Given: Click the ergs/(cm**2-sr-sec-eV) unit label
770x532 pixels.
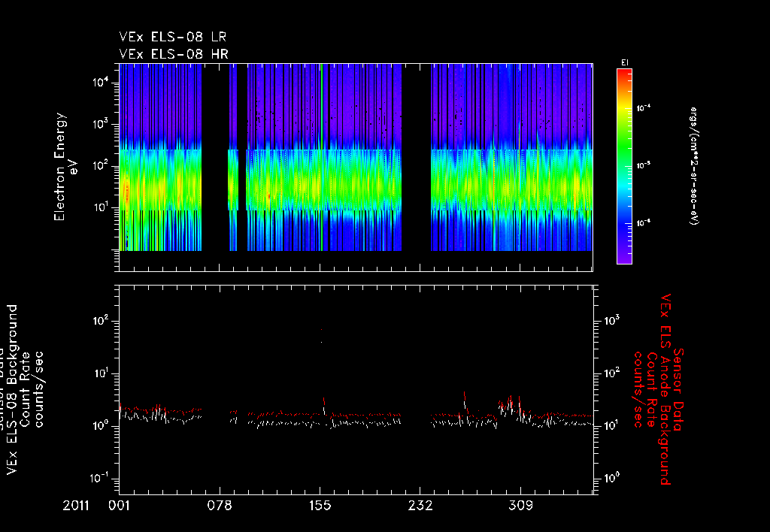Looking at the screenshot, I should [x=693, y=166].
